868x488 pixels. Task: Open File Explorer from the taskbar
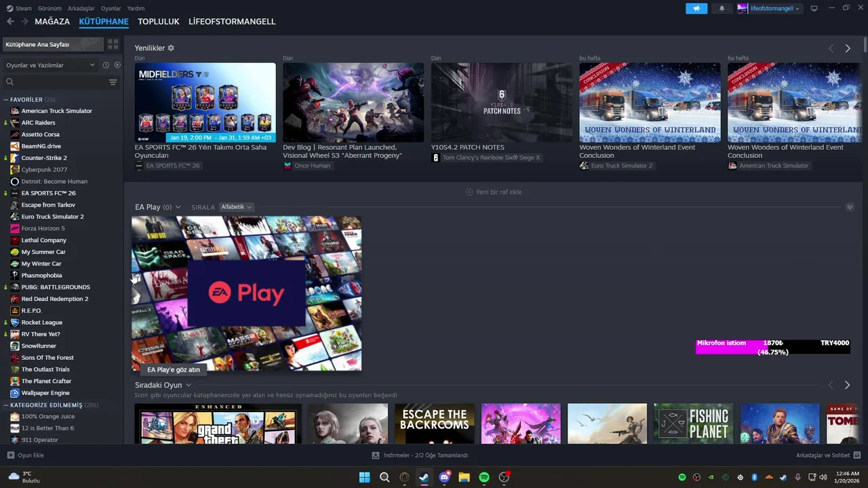(464, 477)
